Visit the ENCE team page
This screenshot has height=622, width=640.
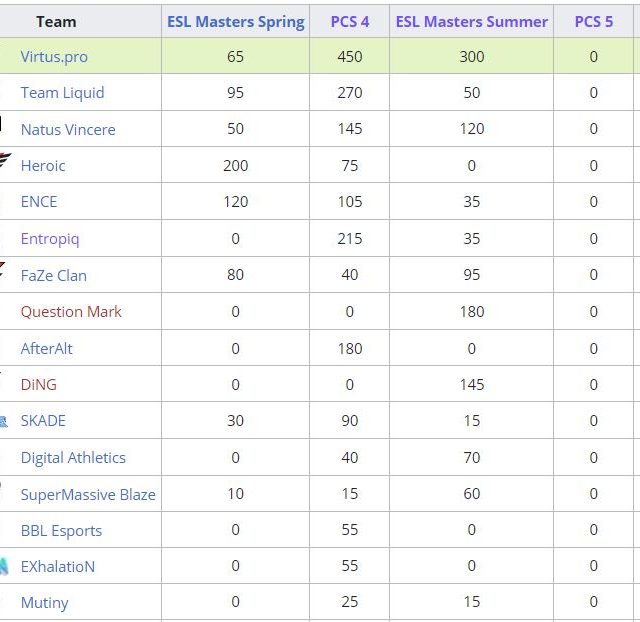click(x=39, y=201)
